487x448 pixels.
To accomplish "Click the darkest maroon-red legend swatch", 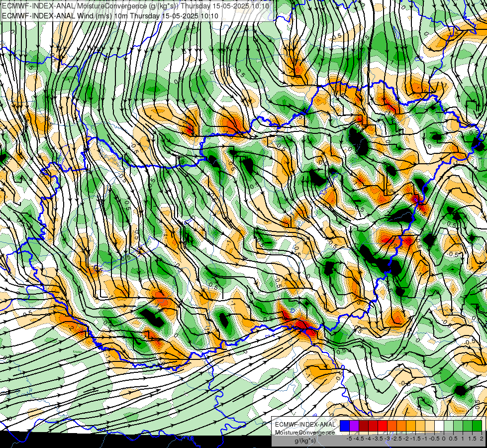I will (x=364, y=426).
